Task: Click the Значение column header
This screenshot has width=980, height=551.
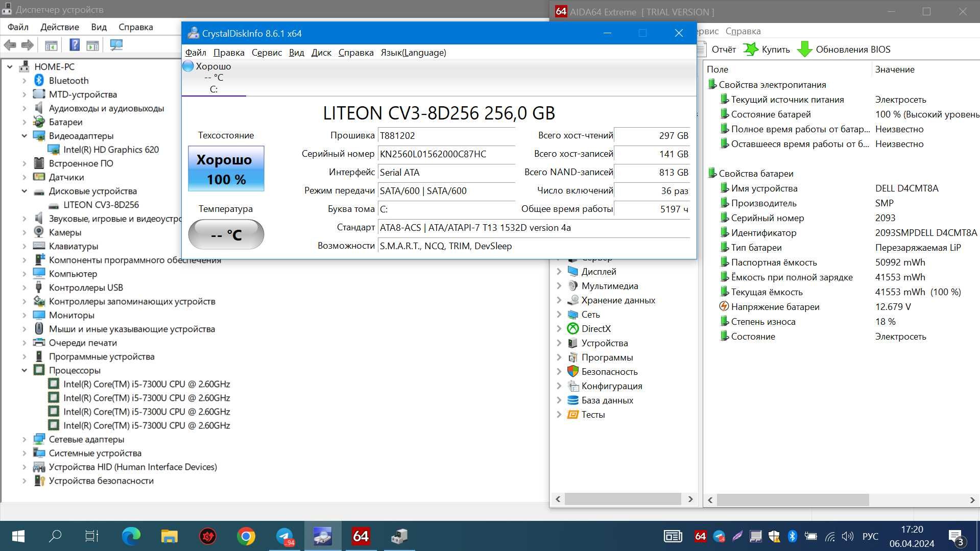Action: pyautogui.click(x=895, y=69)
